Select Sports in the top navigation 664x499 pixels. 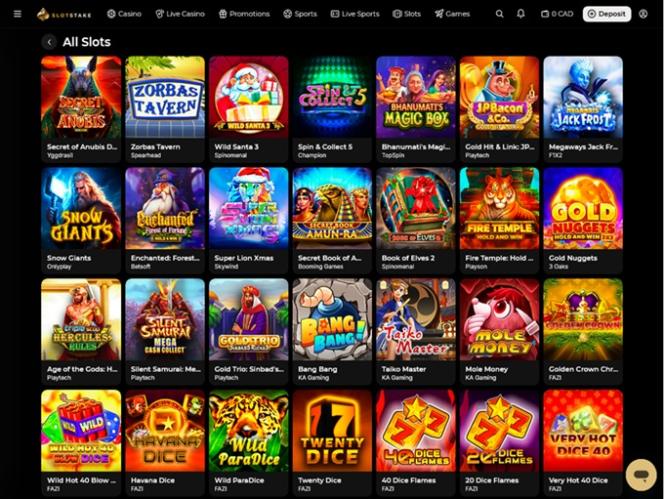(x=300, y=14)
